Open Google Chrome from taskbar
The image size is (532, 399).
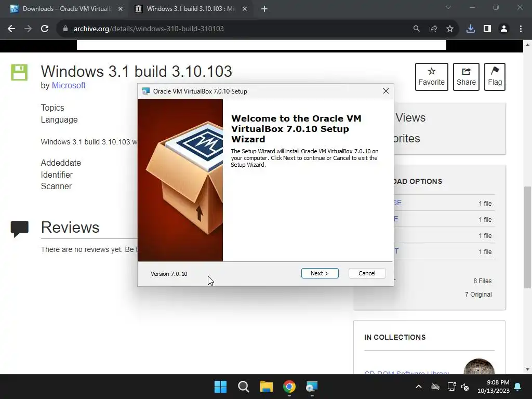point(289,387)
